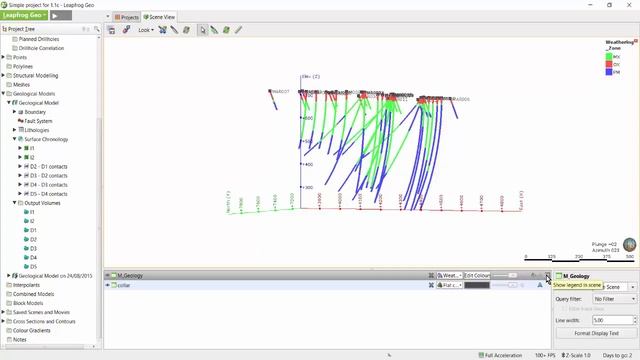
Task: Click show legend in scene icon
Action: click(x=547, y=276)
